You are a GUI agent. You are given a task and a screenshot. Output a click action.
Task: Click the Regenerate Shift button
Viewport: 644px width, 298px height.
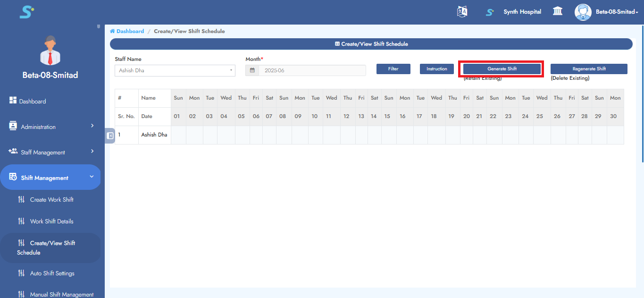coord(589,69)
